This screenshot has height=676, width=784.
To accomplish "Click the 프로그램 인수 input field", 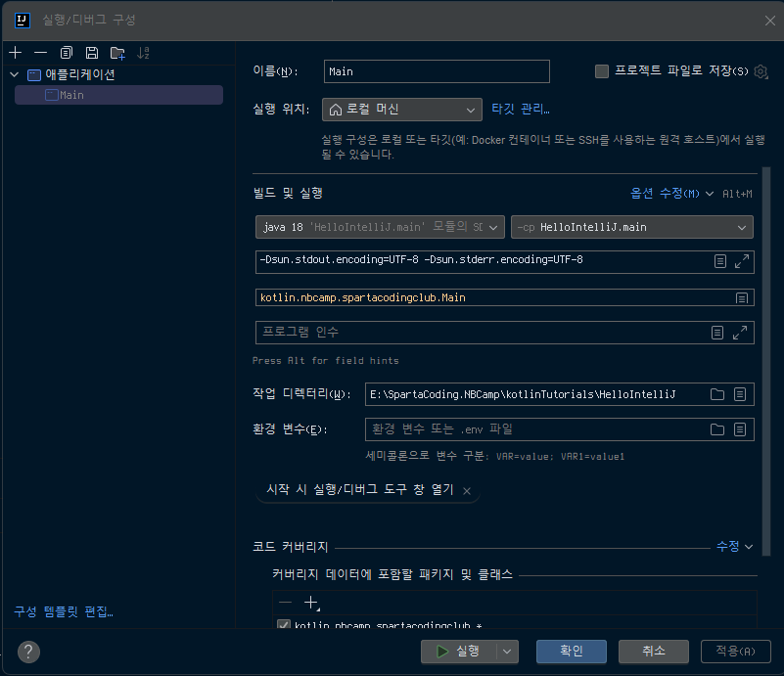I will point(480,333).
